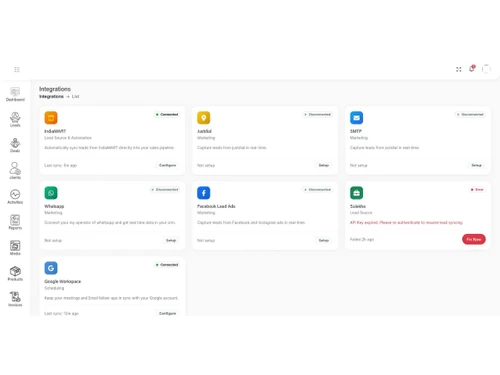The height and width of the screenshot is (375, 500).
Task: Click the Google Workspace G icon
Action: point(51,268)
